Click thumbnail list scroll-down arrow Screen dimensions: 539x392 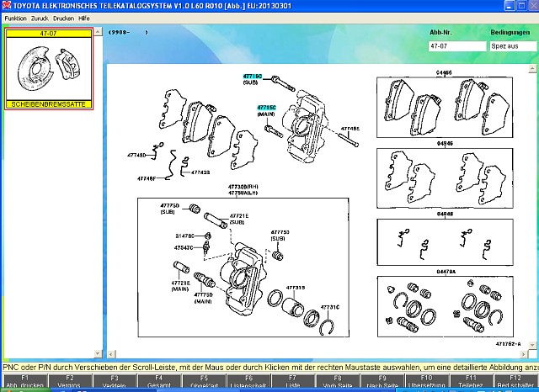pos(98,353)
